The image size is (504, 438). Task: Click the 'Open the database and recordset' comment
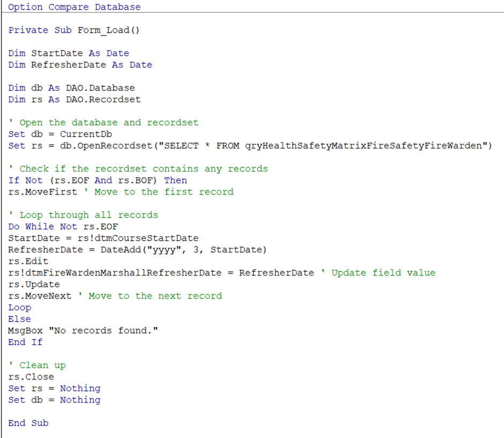pos(103,123)
